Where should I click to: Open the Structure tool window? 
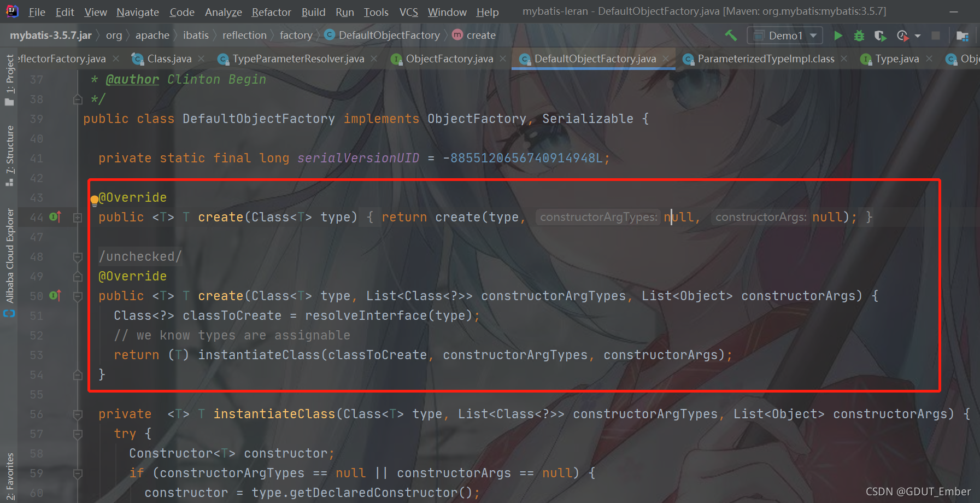(x=9, y=155)
